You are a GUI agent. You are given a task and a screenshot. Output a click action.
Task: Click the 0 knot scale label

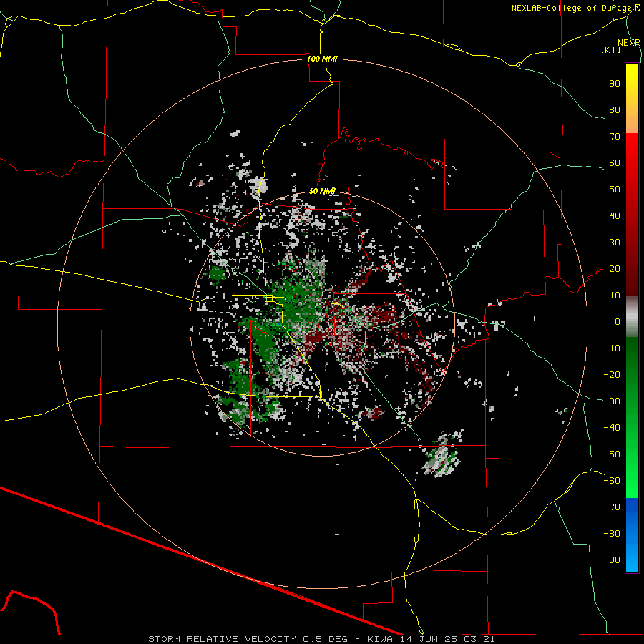click(x=618, y=321)
